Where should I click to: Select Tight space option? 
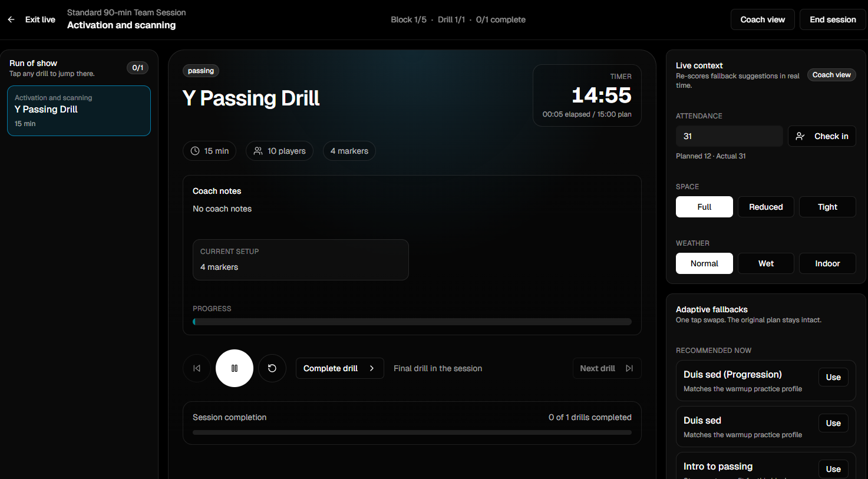[827, 207]
